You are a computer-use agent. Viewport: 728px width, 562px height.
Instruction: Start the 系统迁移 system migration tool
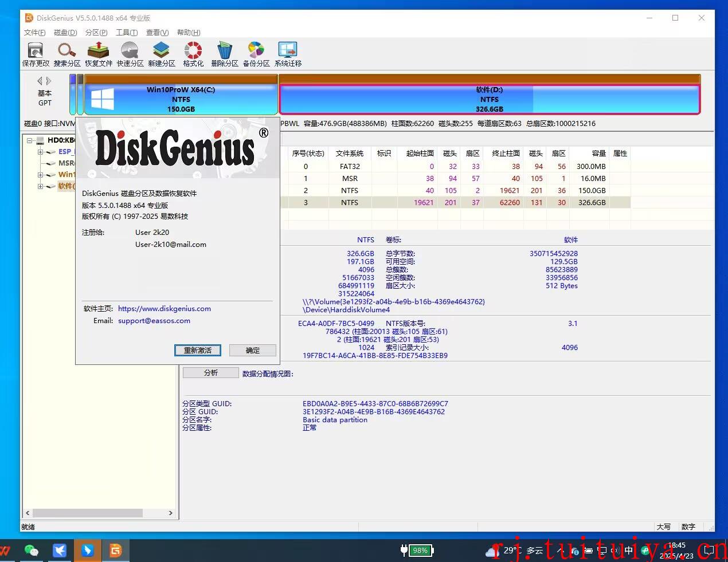coord(288,54)
